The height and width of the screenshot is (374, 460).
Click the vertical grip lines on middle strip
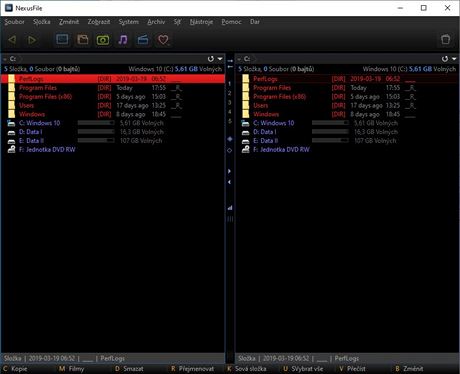230,219
